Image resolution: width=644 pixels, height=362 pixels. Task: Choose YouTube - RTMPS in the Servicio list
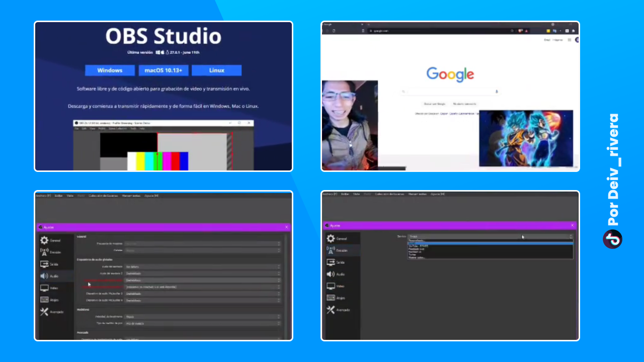click(x=490, y=246)
